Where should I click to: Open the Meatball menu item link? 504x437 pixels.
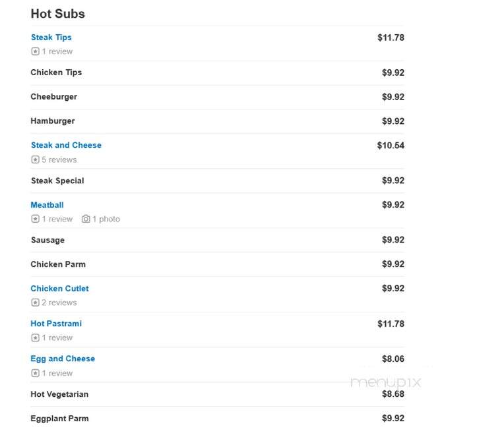click(x=47, y=205)
